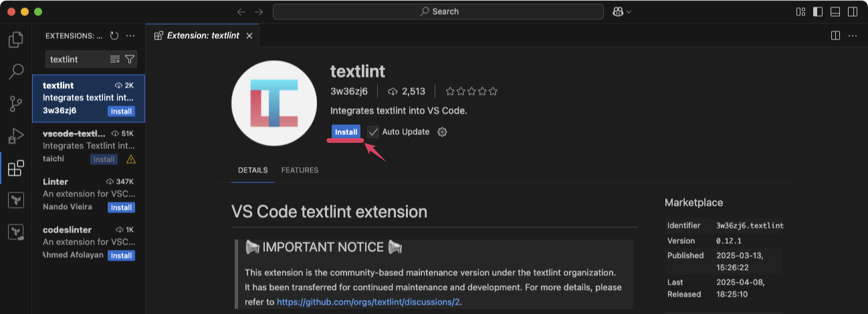Screen dimensions: 868x314
Task: Close the Extension: textlint tab
Action: pyautogui.click(x=249, y=35)
